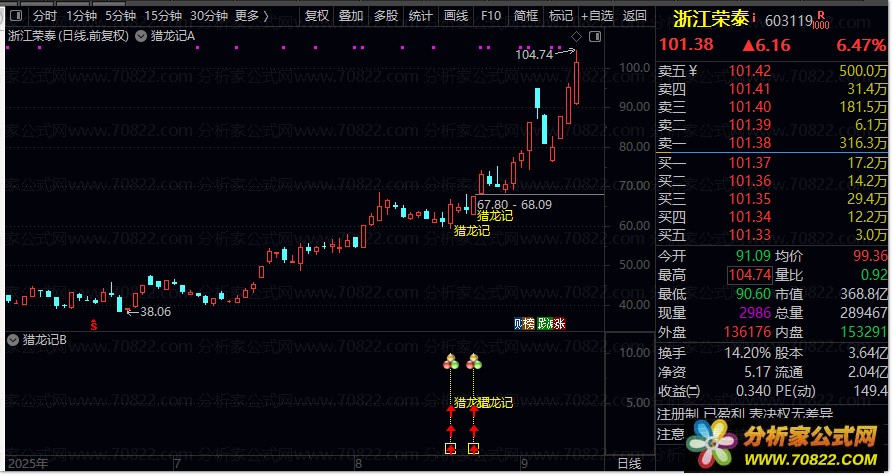Click the boxed 最高 value 104.74
894x476 pixels.
pos(750,275)
